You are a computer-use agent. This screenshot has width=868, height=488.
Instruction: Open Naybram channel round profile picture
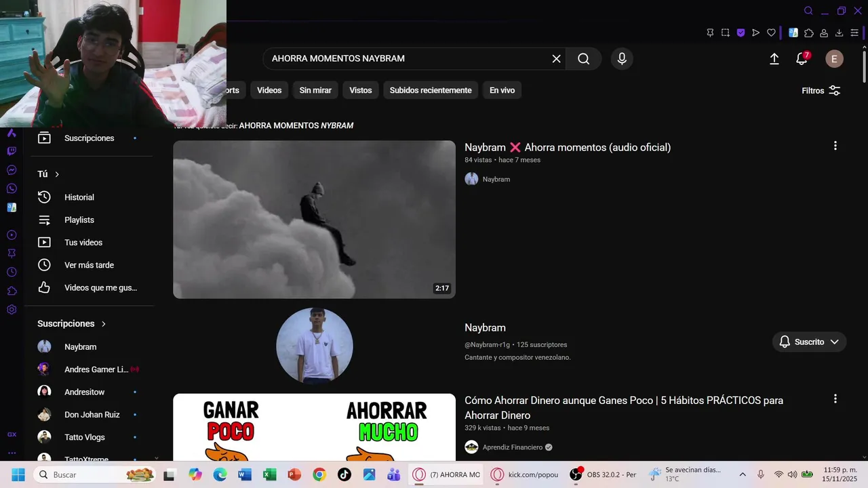pyautogui.click(x=315, y=346)
